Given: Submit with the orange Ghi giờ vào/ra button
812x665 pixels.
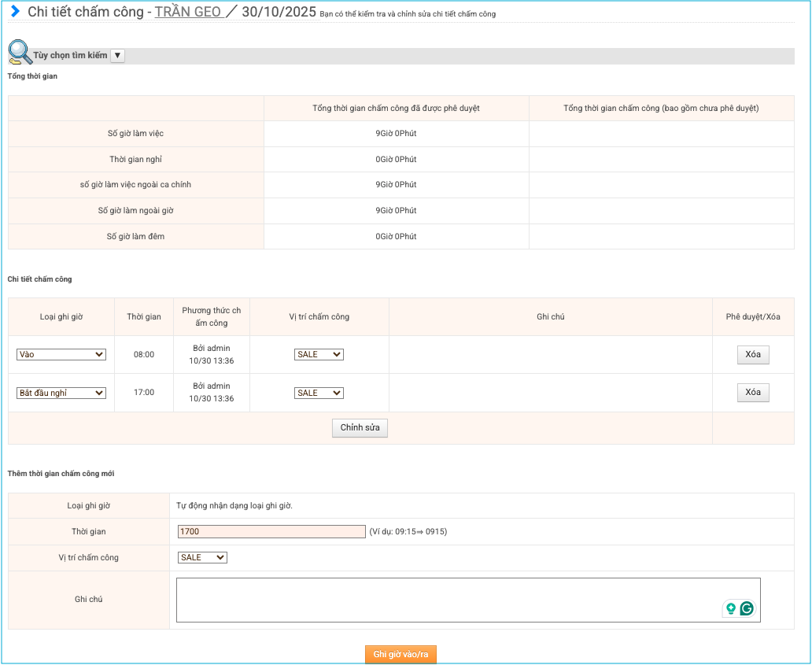Looking at the screenshot, I should point(400,655).
